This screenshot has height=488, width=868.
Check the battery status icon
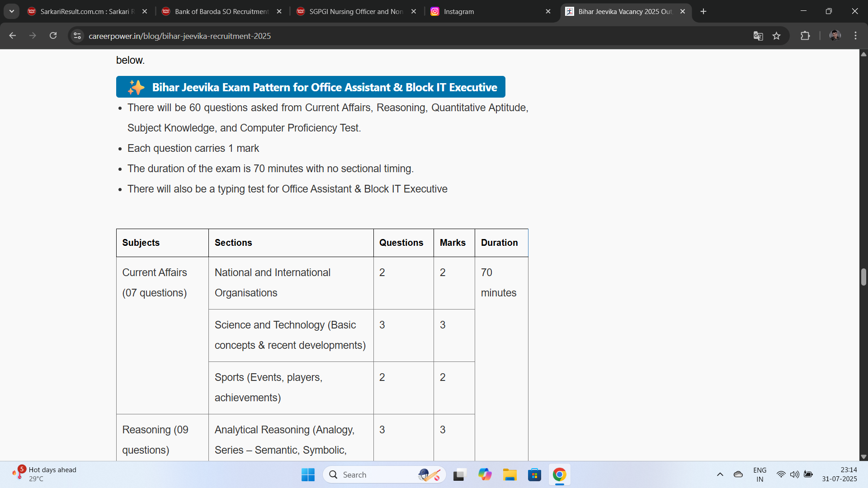tap(808, 474)
